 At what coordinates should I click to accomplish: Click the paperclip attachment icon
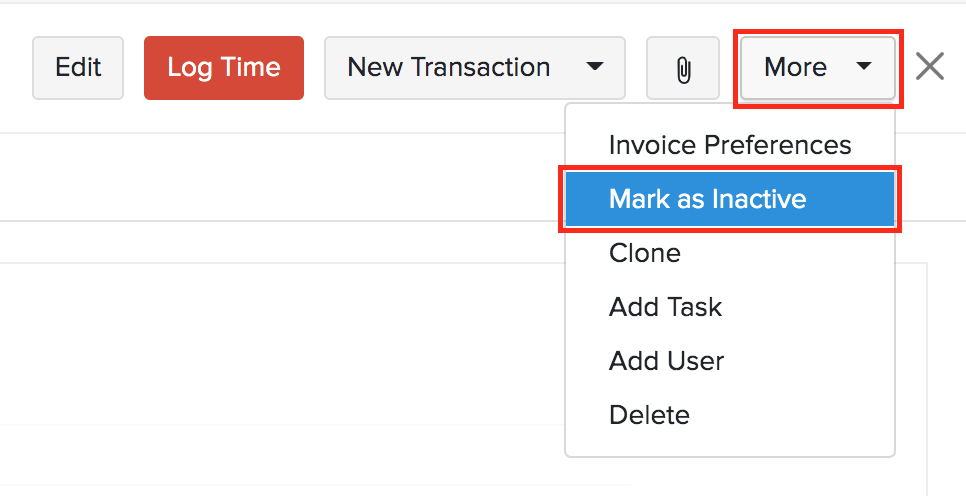[683, 69]
